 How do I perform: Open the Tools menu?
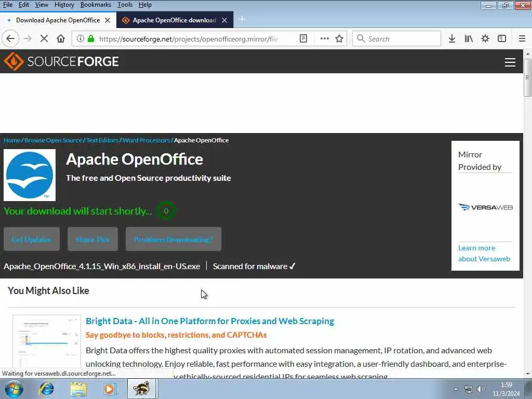pyautogui.click(x=125, y=5)
